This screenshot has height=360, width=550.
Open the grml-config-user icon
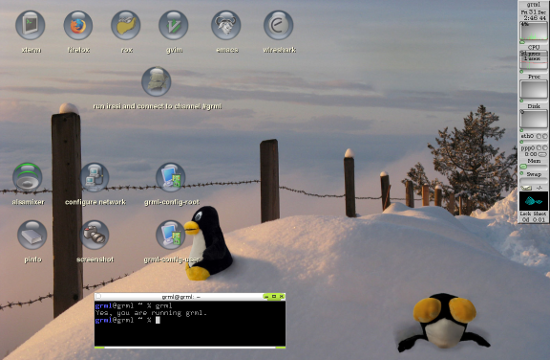(171, 235)
